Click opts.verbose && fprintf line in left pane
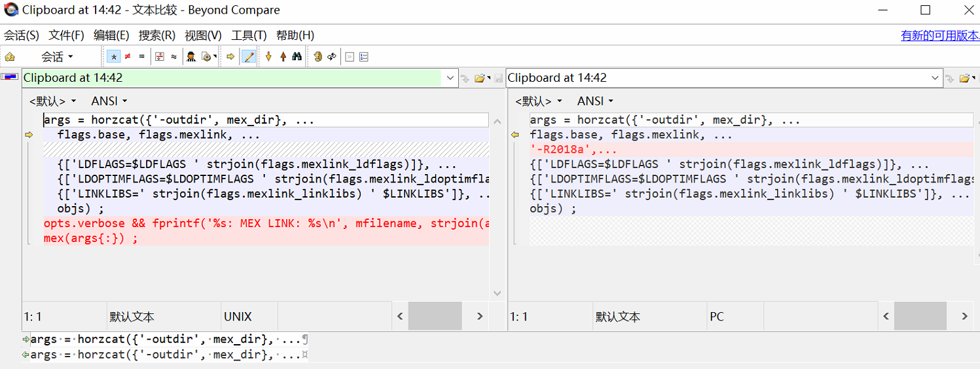The width and height of the screenshot is (980, 369). [x=266, y=224]
